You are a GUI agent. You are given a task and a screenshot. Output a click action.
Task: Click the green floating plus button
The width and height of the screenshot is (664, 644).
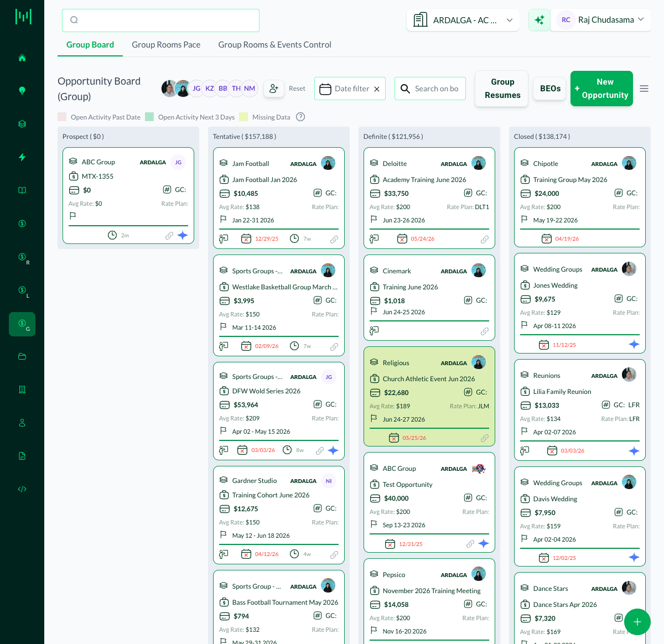tap(637, 622)
